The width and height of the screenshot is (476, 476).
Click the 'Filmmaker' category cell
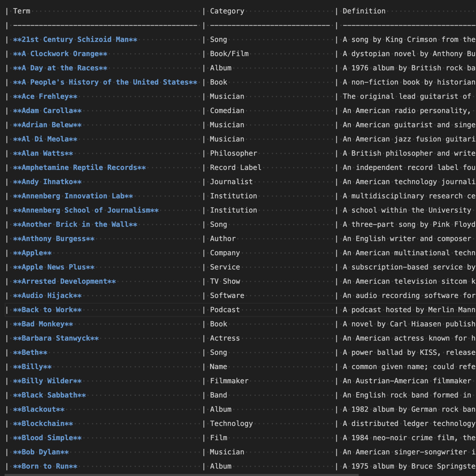pyautogui.click(x=229, y=381)
